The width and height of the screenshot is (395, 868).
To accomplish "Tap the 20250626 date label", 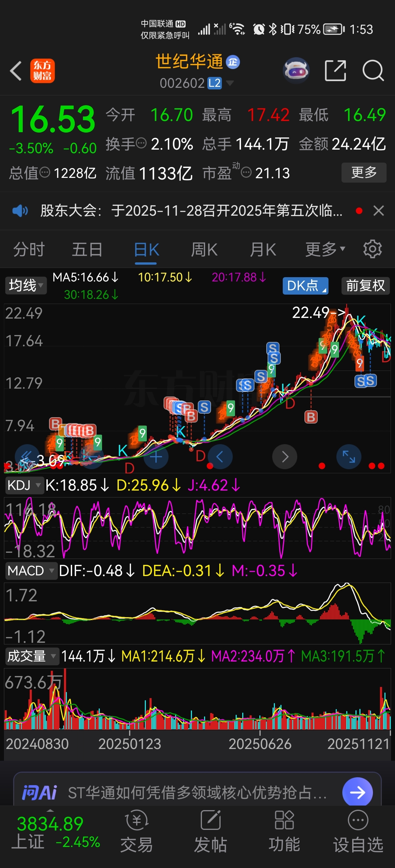I will 260,744.
